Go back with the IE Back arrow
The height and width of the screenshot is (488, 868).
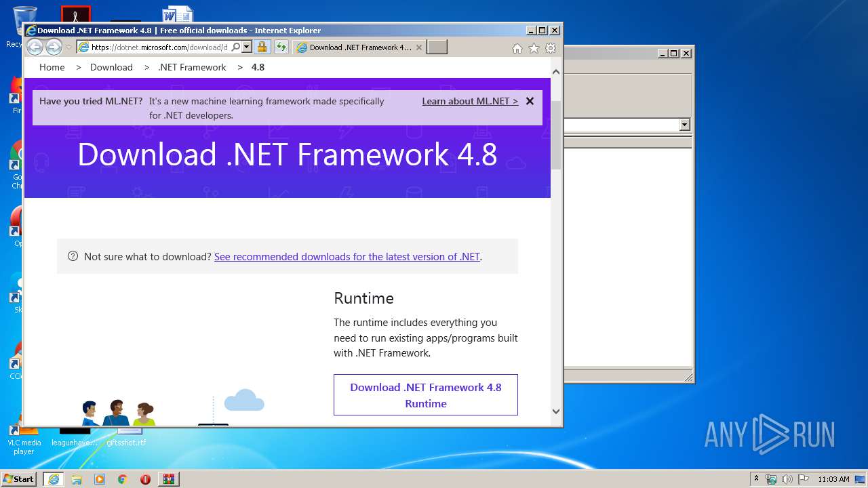tap(35, 47)
